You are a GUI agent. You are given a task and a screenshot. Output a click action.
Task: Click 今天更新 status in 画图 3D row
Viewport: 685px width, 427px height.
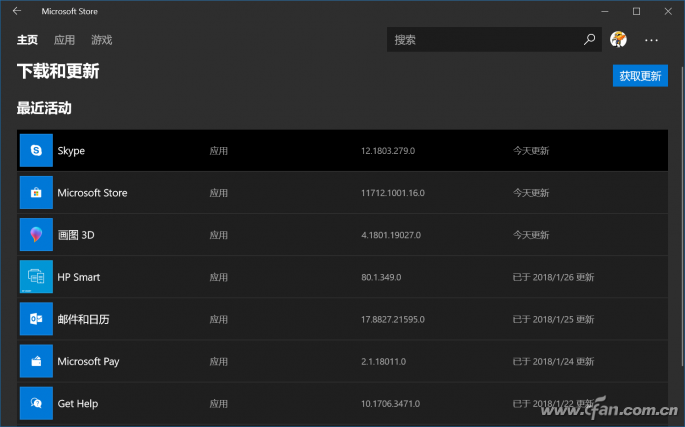tap(531, 235)
